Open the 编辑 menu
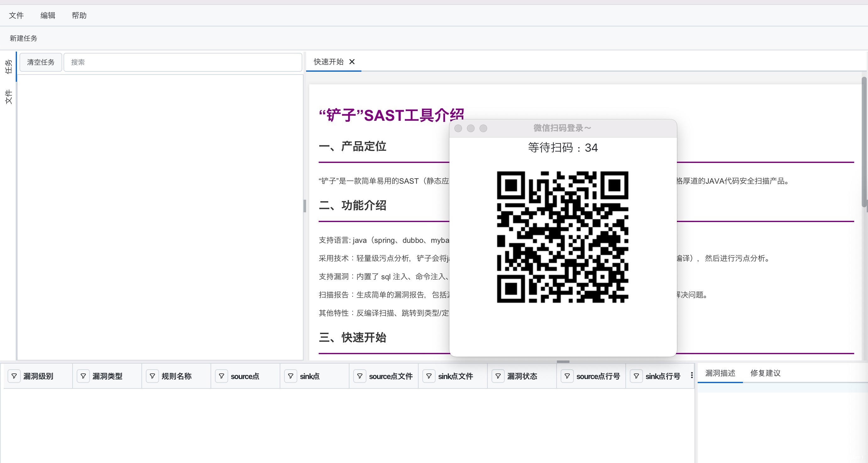The height and width of the screenshot is (463, 868). 48,15
